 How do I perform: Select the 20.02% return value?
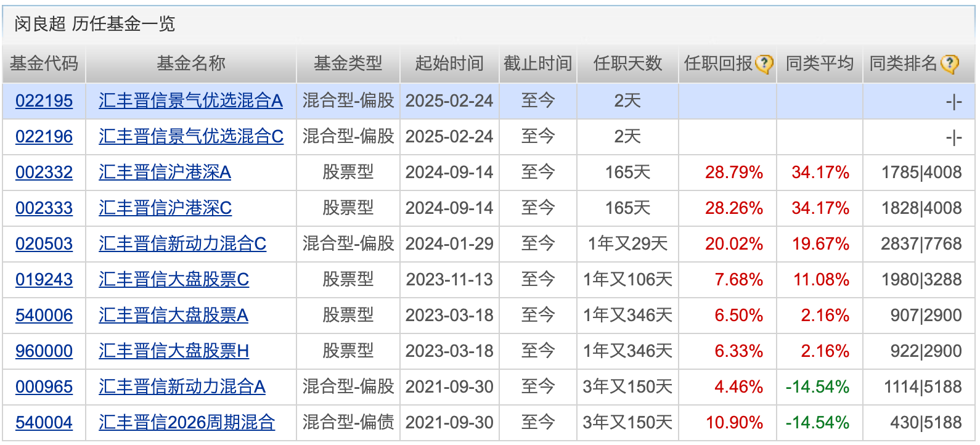734,244
